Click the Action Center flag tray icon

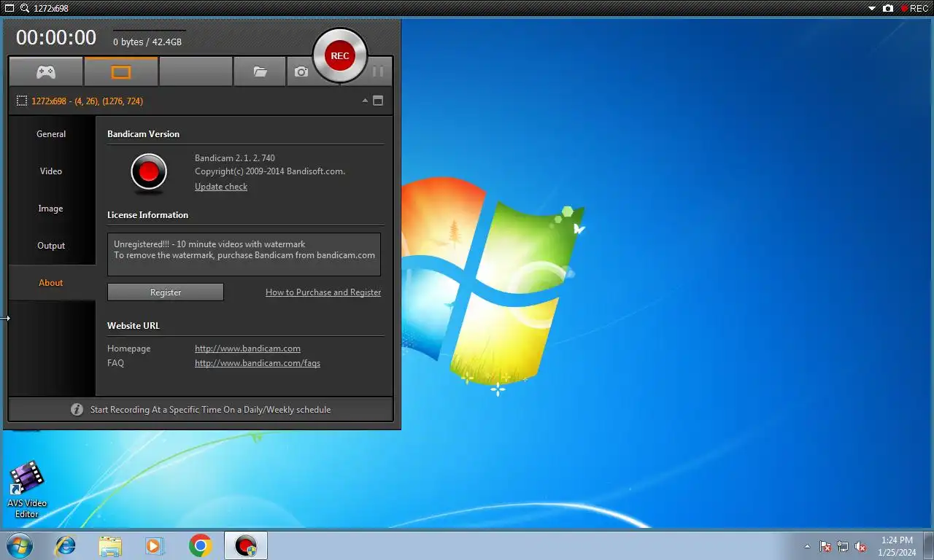coord(825,546)
